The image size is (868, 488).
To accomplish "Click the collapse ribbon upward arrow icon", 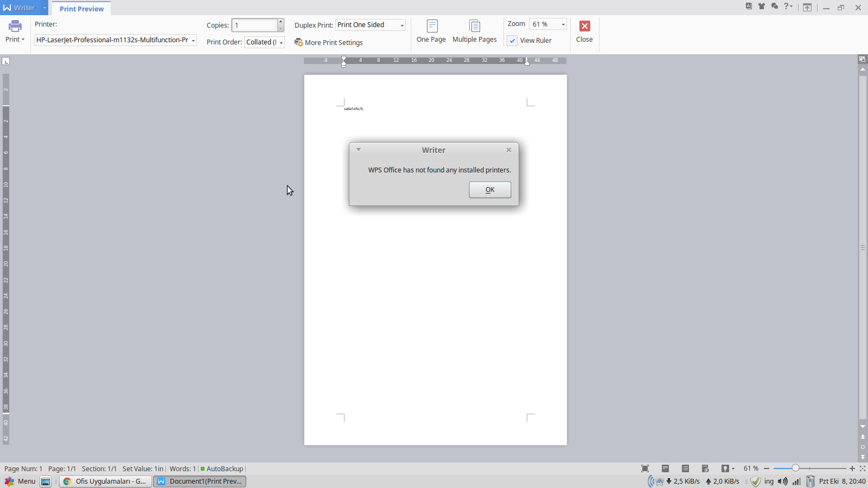I will click(807, 8).
